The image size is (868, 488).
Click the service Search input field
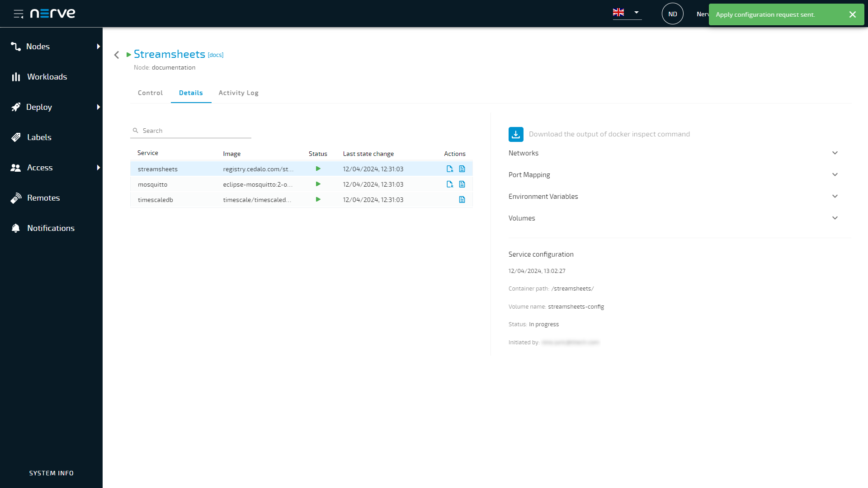click(194, 131)
